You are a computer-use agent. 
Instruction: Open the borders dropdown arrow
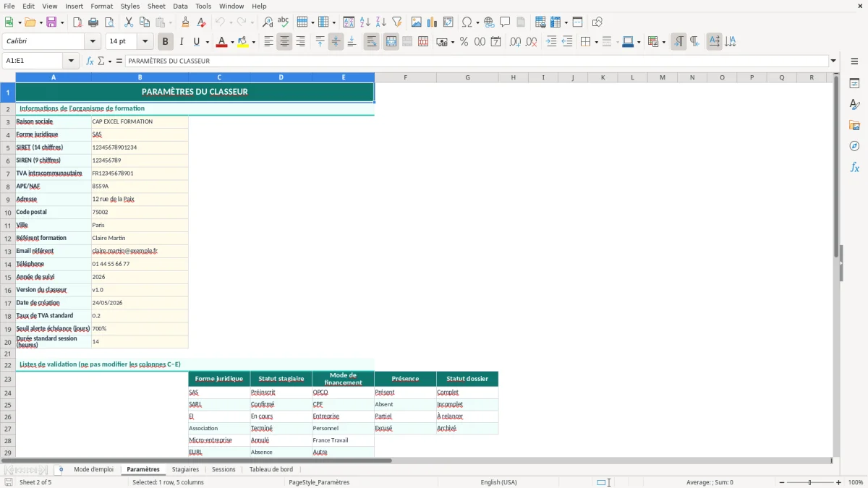[x=597, y=42]
